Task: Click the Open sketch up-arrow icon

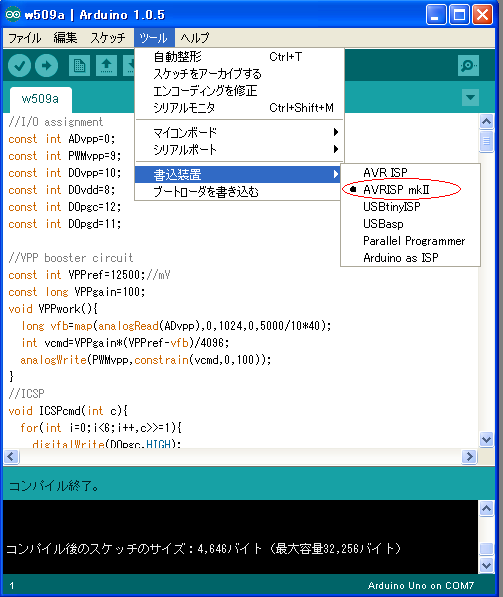Action: click(106, 66)
